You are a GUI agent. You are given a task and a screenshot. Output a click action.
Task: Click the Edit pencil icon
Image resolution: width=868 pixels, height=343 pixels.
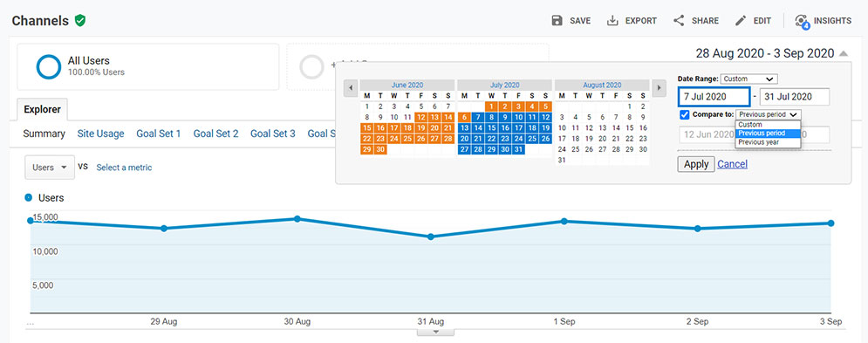[741, 20]
